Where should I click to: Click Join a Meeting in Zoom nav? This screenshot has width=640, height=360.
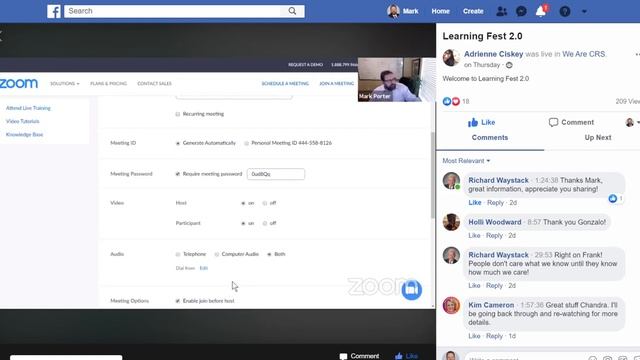click(x=336, y=84)
